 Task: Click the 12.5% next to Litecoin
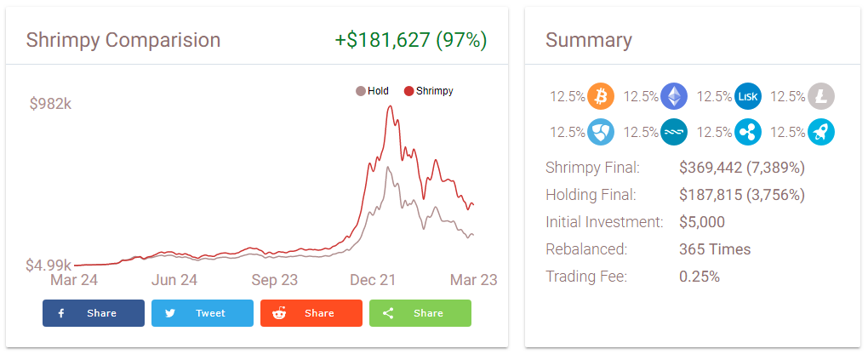coord(788,96)
